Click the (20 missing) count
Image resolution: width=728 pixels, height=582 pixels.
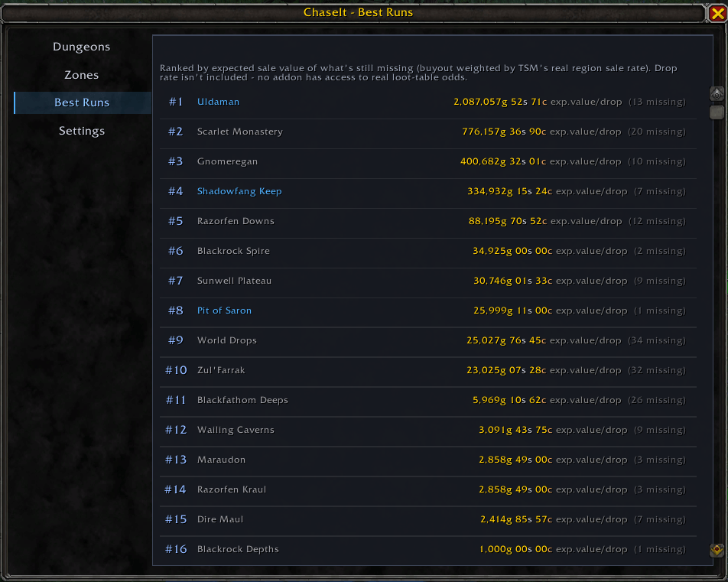click(x=657, y=132)
